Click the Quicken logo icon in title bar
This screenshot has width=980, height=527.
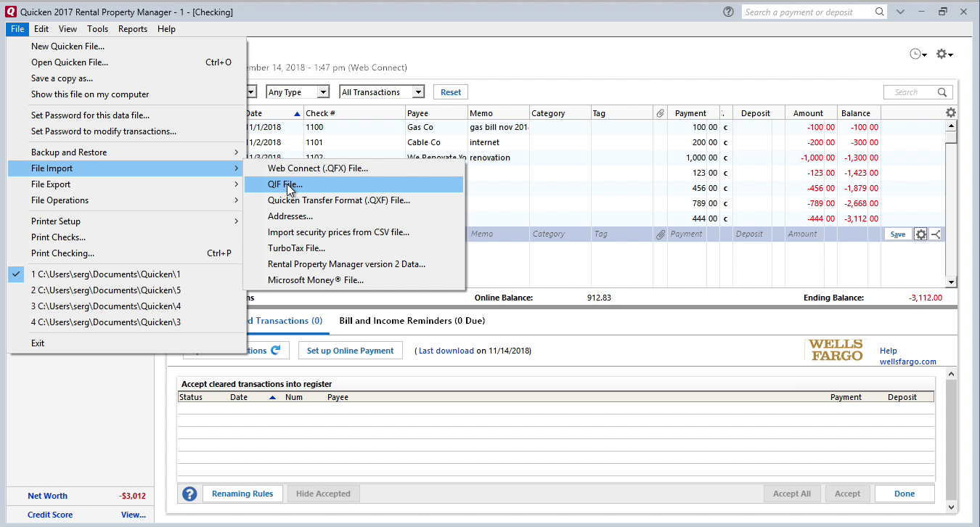point(10,12)
